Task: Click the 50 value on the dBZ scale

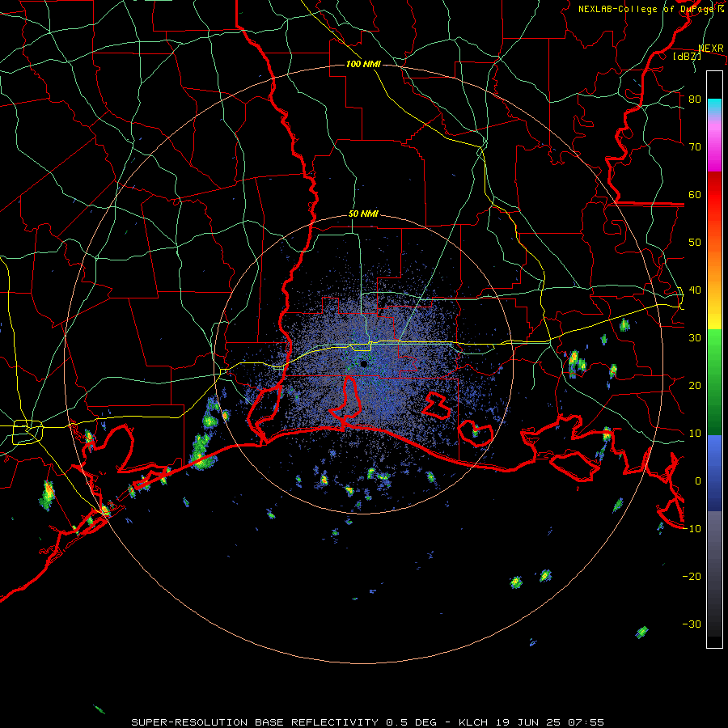Action: pos(695,243)
